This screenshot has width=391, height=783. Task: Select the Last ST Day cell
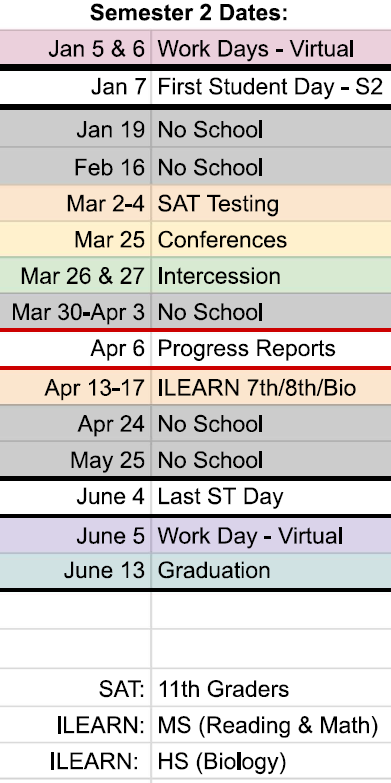[271, 497]
